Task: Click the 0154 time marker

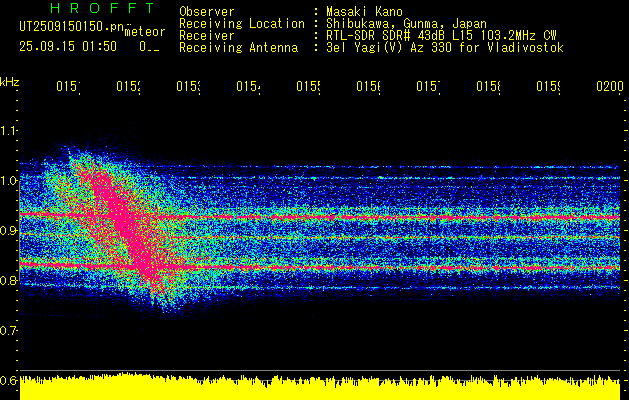Action: [248, 87]
